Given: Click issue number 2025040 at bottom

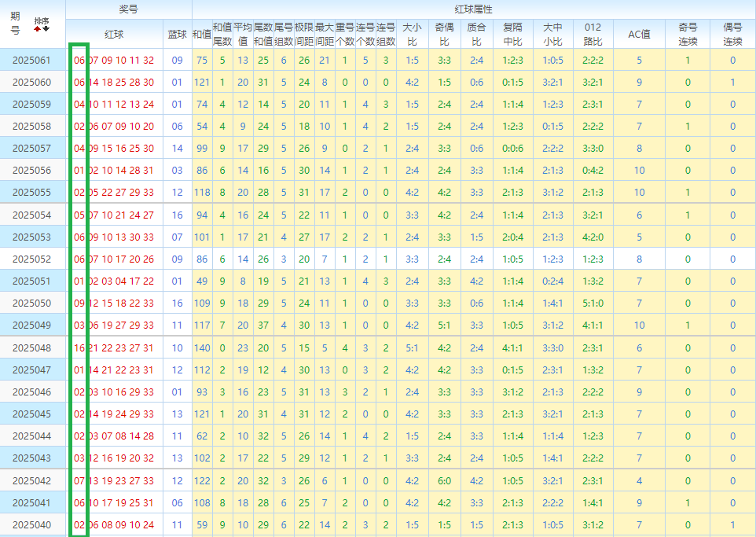Looking at the screenshot, I should coord(31,525).
